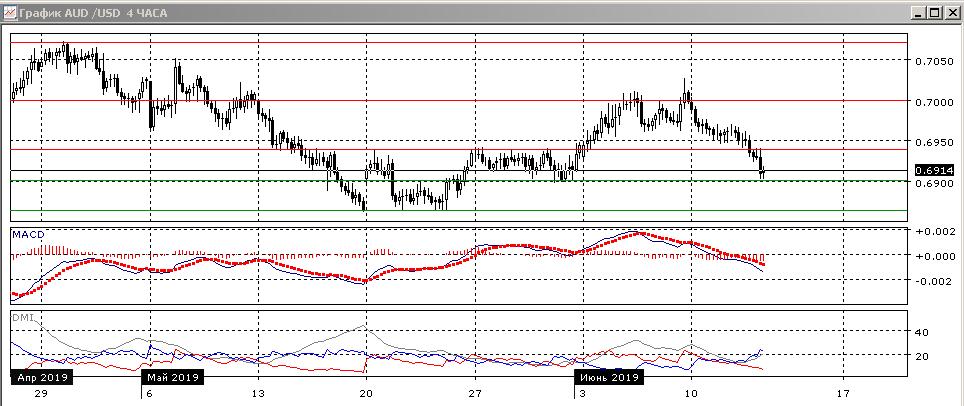The width and height of the screenshot is (964, 406).
Task: Click the 40 level on DMI scale
Action: [922, 332]
